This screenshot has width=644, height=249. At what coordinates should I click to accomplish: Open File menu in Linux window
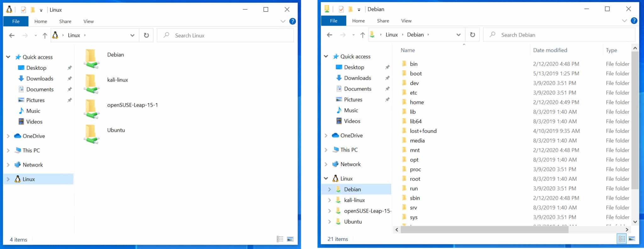point(16,21)
